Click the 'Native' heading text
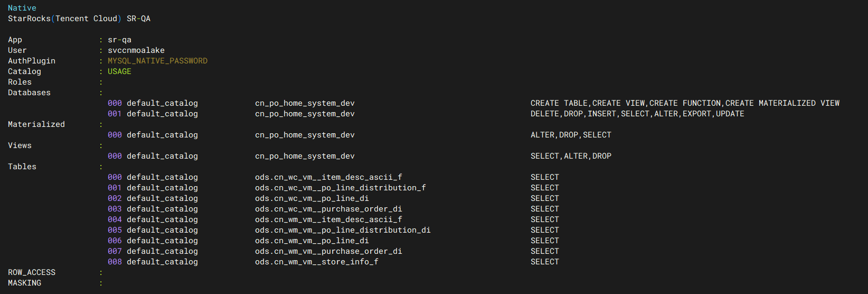 (x=22, y=8)
